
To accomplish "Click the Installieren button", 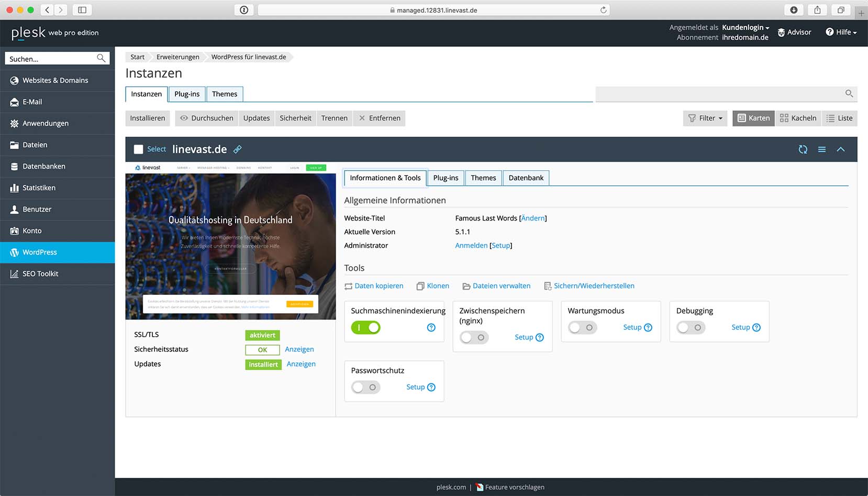I will click(x=148, y=118).
